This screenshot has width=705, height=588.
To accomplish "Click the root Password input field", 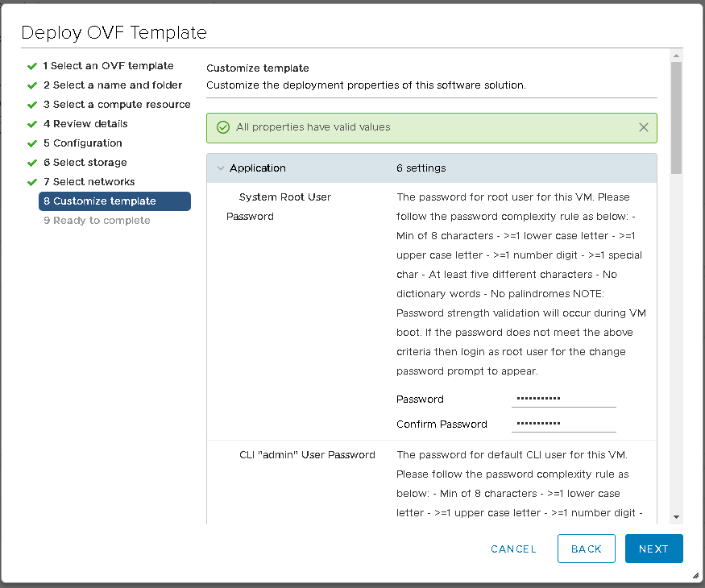I will tap(563, 399).
